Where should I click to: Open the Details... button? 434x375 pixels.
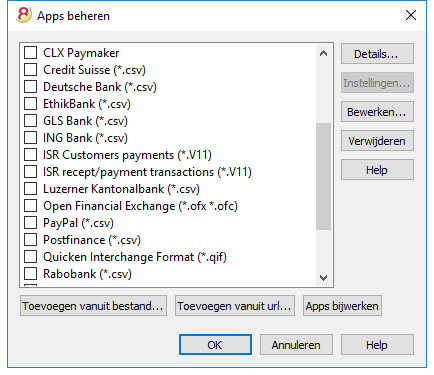pyautogui.click(x=377, y=54)
